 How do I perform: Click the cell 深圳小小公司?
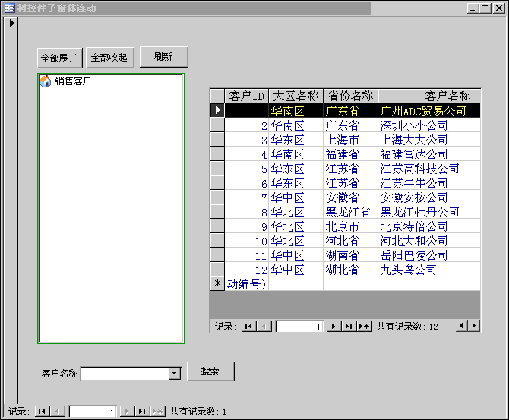click(429, 125)
